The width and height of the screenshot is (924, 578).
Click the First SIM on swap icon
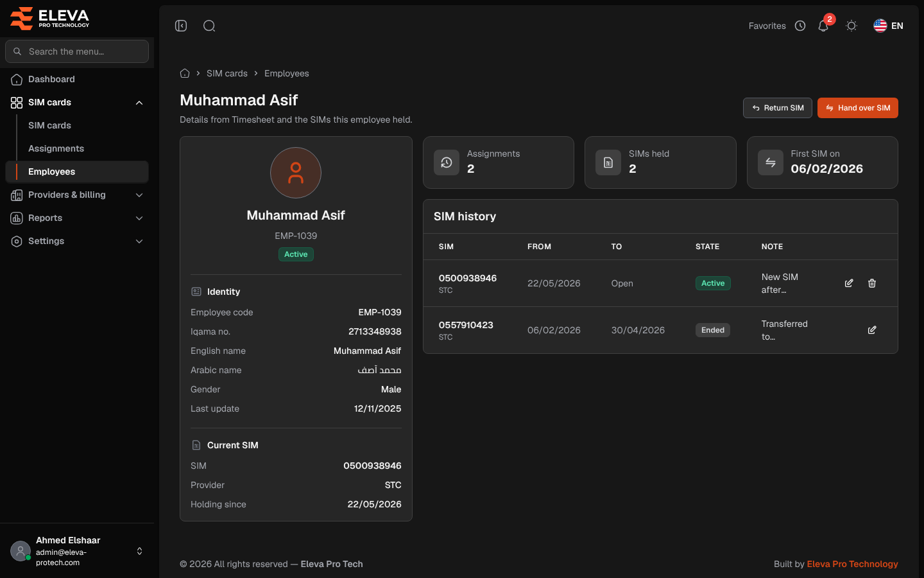click(771, 162)
